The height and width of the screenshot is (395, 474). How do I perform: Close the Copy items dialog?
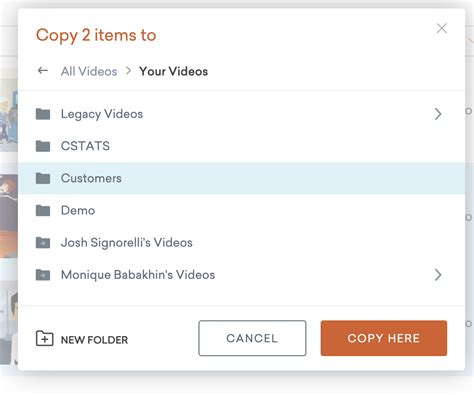pyautogui.click(x=442, y=28)
